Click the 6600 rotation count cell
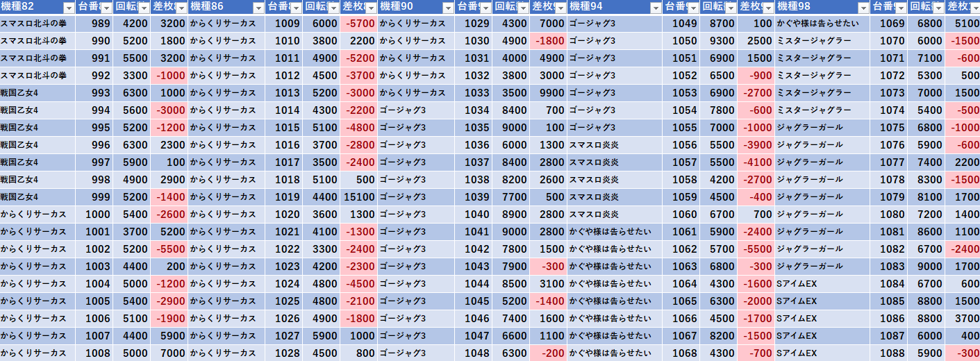 point(511,336)
